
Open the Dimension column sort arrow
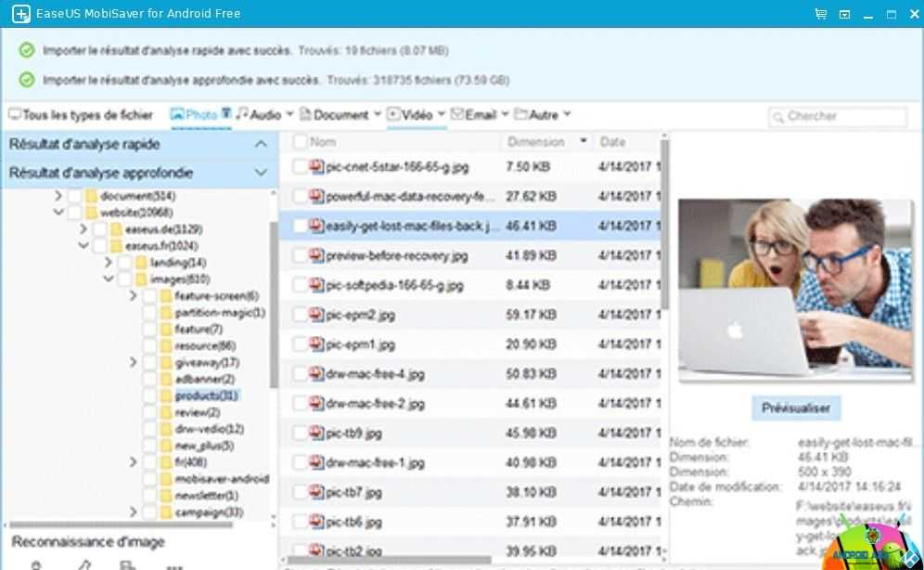583,141
